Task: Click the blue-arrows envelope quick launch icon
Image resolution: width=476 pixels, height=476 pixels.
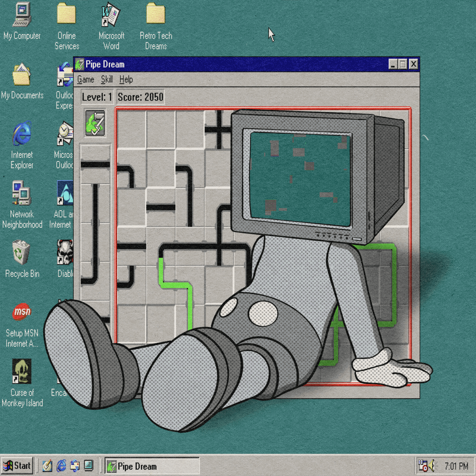Action: tap(75, 465)
